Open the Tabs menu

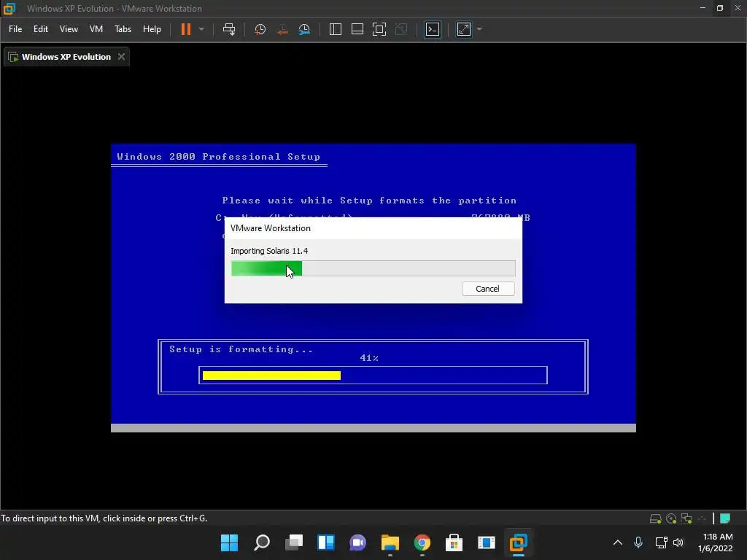coord(123,29)
